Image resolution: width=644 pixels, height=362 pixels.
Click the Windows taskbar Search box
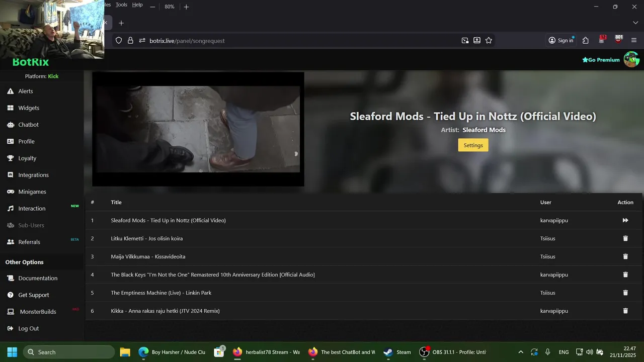[x=69, y=352]
